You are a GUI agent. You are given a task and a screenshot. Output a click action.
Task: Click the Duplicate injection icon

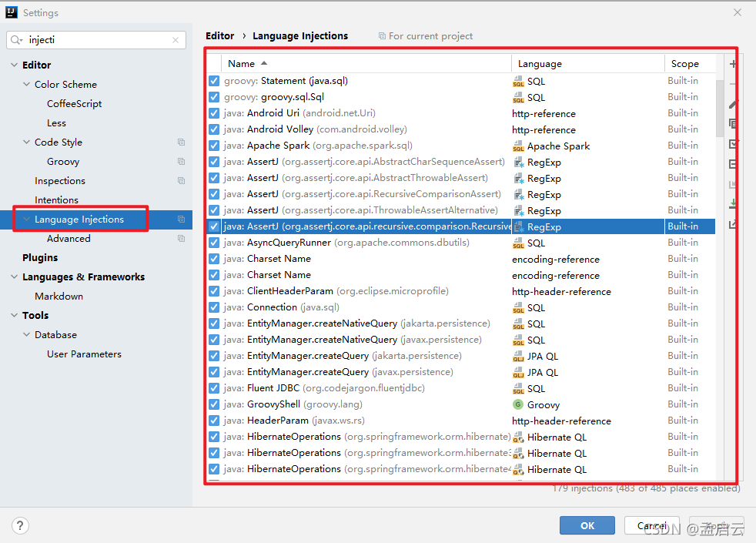pos(732,124)
